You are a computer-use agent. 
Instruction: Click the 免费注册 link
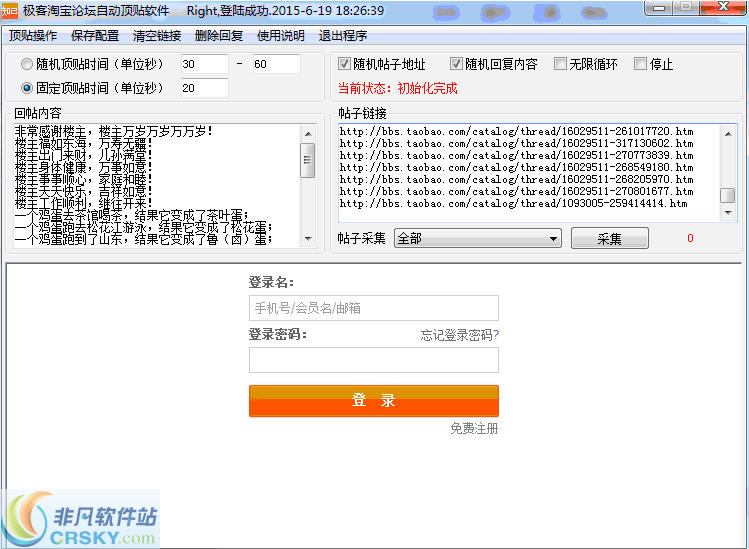474,428
